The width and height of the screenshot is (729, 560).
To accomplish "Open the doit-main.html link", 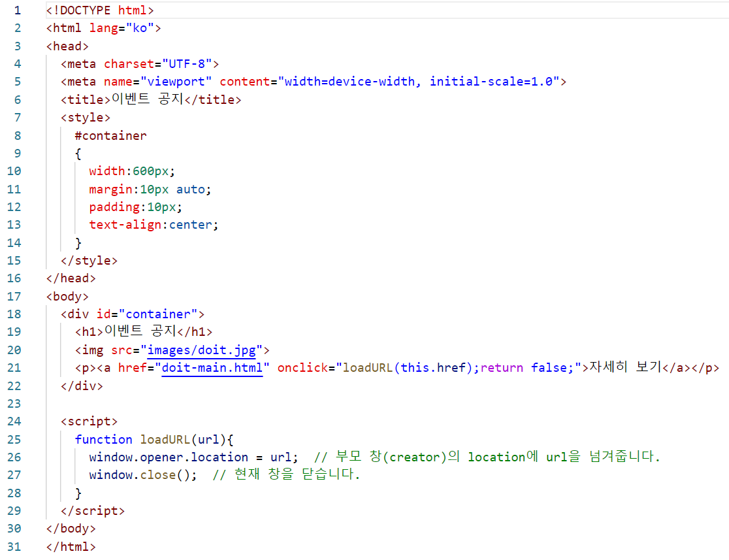I will [x=212, y=368].
